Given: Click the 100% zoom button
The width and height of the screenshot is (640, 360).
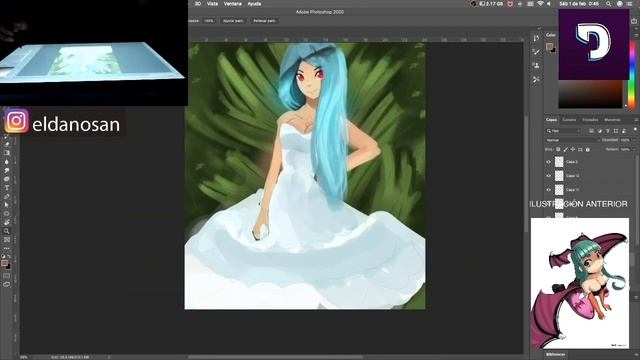Looking at the screenshot, I should coord(209,20).
